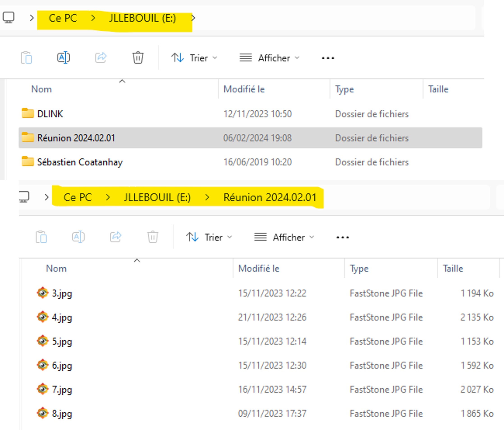Screen dimensions: 504x430
Task: Select the Sébastien Coatanhay folder
Action: (80, 162)
